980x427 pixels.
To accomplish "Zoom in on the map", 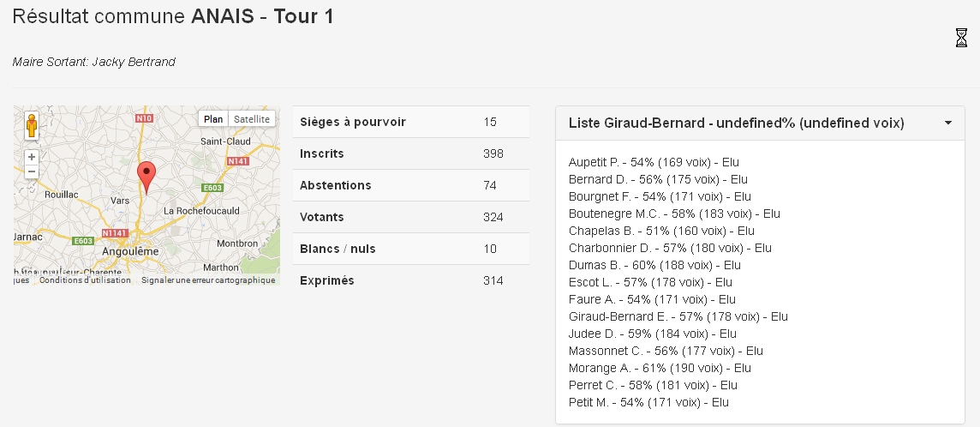I will [x=32, y=157].
